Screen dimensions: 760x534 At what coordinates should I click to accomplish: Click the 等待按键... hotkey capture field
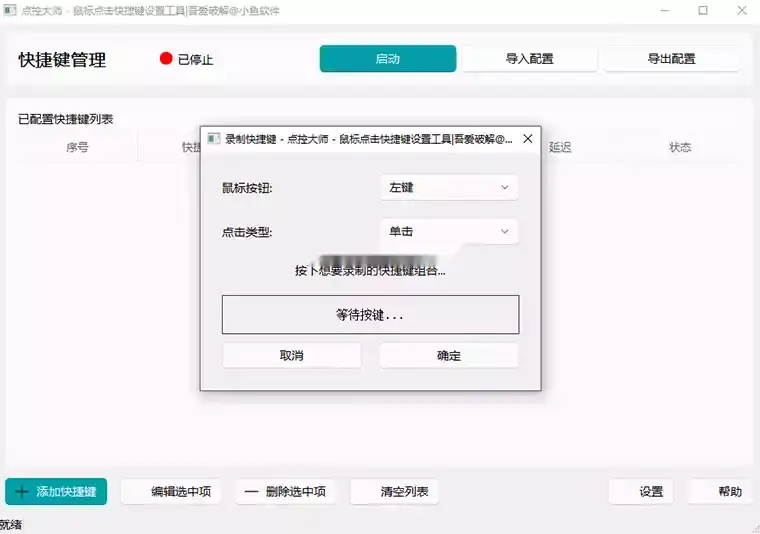(x=370, y=314)
